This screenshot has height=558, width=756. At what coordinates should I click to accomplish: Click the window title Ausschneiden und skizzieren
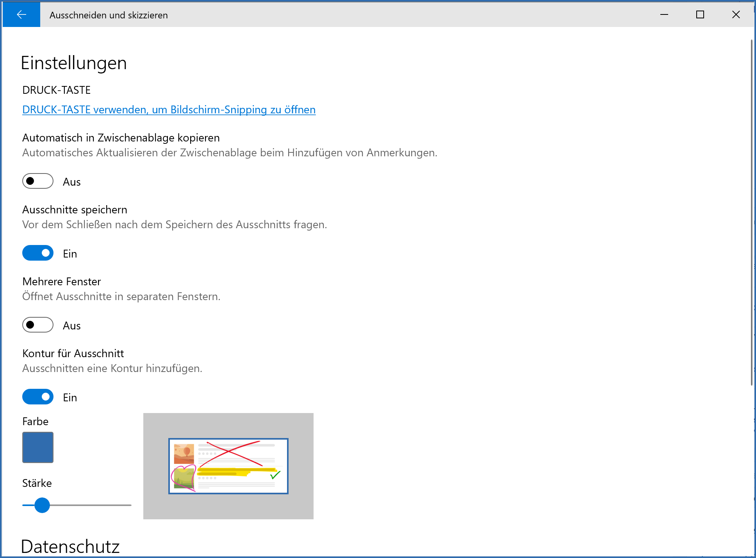[x=109, y=15]
